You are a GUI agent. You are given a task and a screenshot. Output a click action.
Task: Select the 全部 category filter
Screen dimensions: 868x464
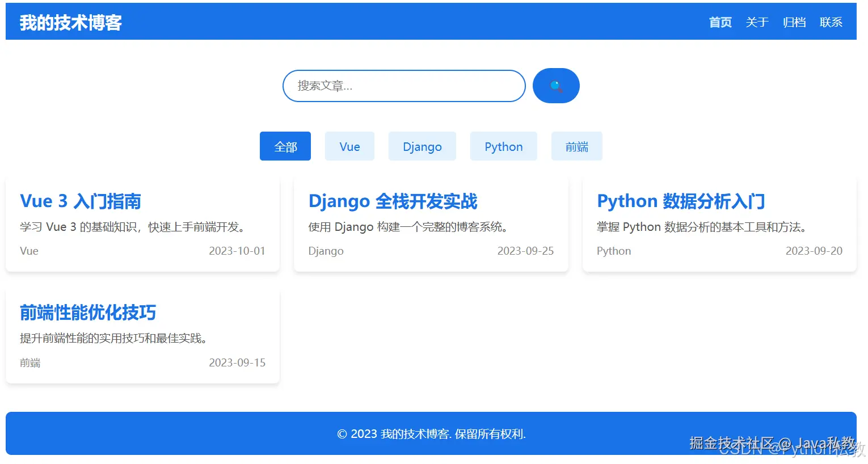click(x=285, y=146)
